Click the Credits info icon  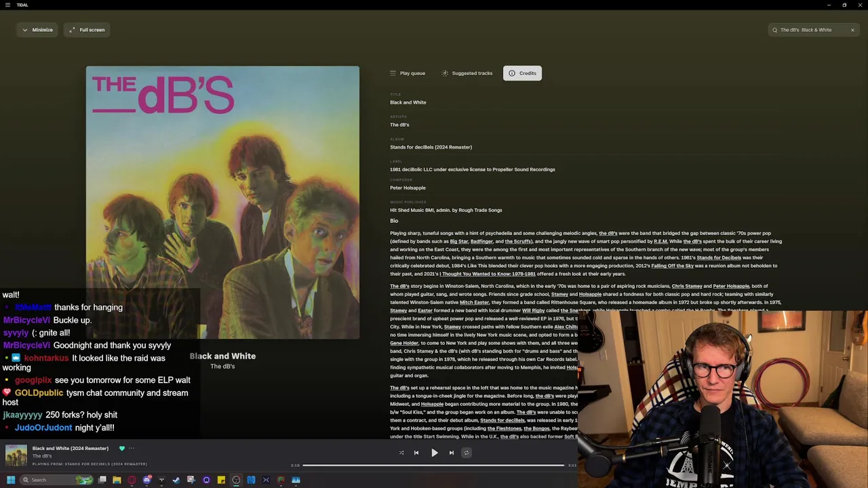coord(512,73)
